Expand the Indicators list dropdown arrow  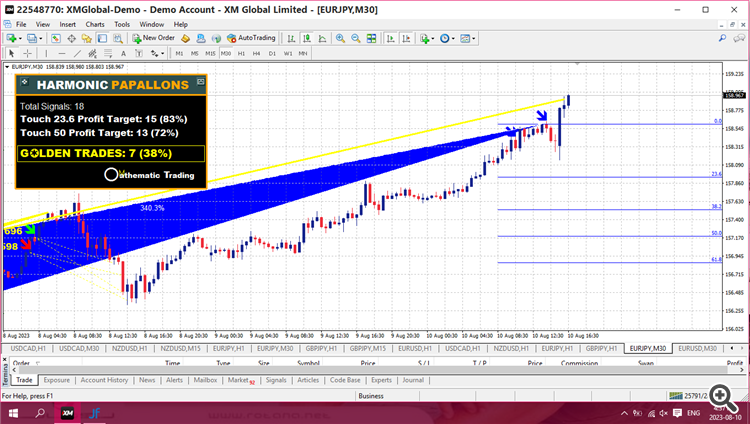433,38
